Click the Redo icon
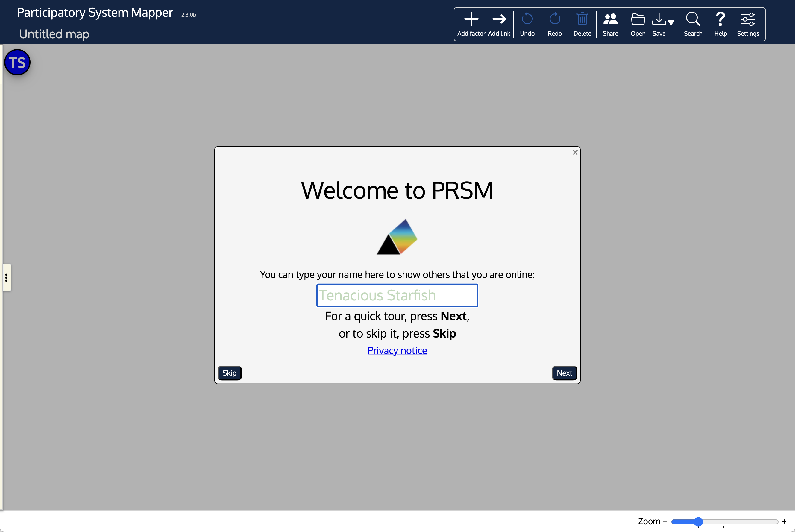The height and width of the screenshot is (532, 795). click(554, 19)
